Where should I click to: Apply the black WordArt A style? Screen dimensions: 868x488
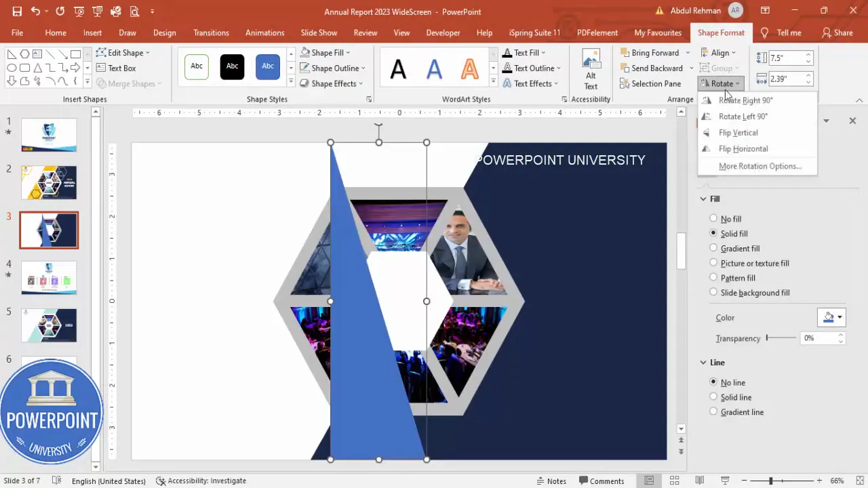pos(398,68)
